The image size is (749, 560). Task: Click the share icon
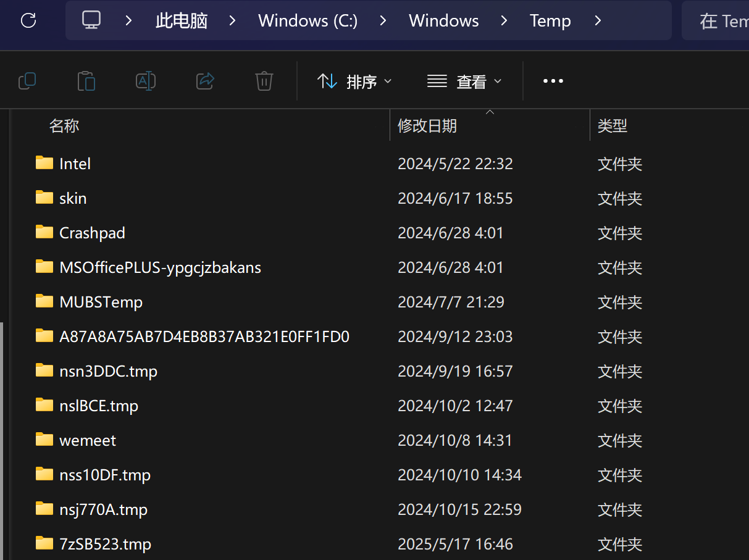pos(204,80)
